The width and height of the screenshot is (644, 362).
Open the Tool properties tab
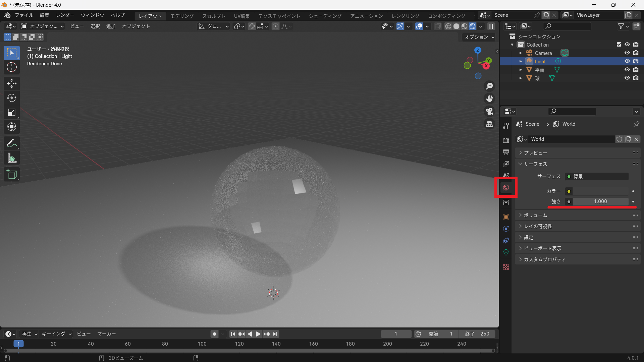506,126
